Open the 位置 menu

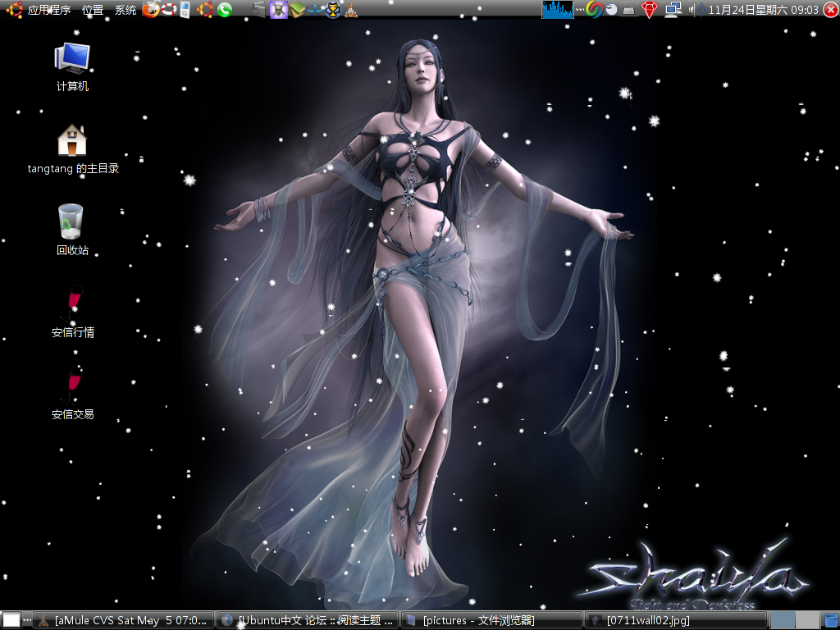[93, 10]
